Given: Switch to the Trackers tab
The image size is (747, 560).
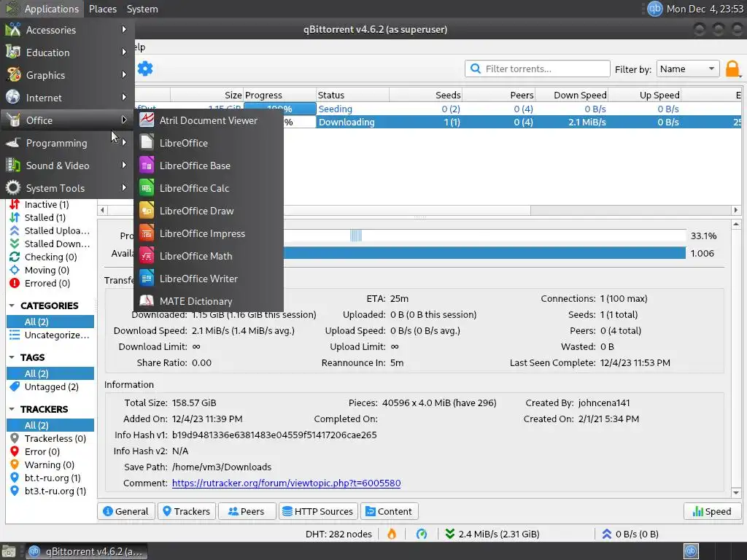Looking at the screenshot, I should pyautogui.click(x=186, y=511).
